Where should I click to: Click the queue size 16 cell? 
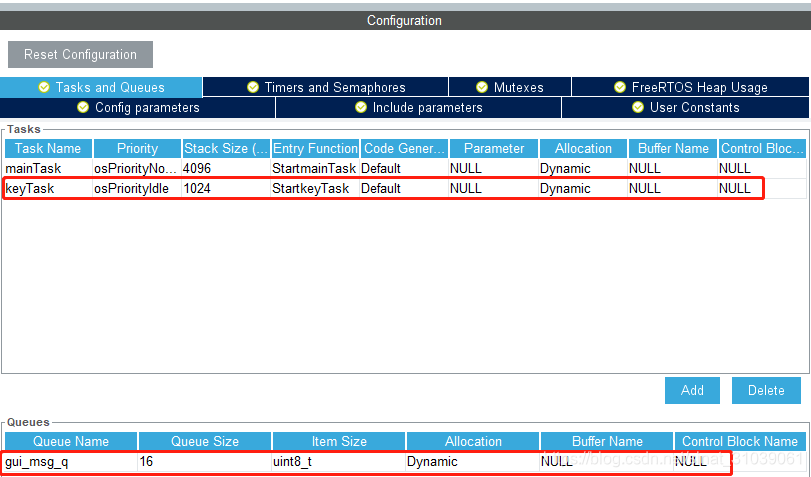(x=205, y=461)
